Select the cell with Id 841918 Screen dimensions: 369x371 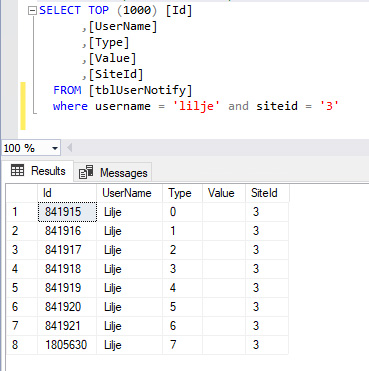[x=67, y=269]
